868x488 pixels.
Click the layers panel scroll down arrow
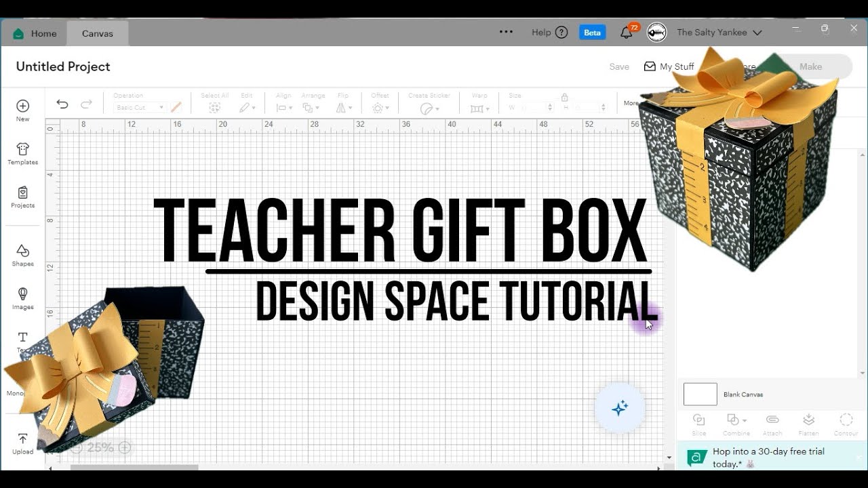tap(863, 373)
